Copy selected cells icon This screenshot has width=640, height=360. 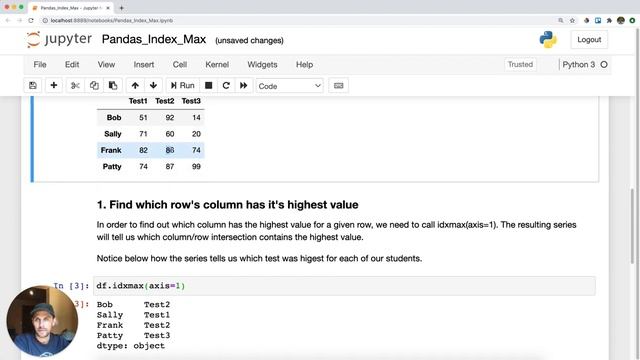click(x=94, y=85)
